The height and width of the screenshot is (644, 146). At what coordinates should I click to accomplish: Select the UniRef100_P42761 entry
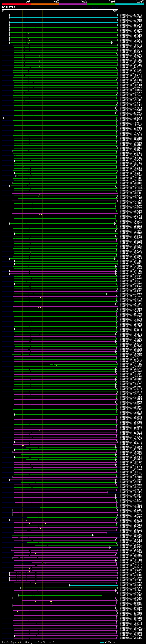(131, 347)
